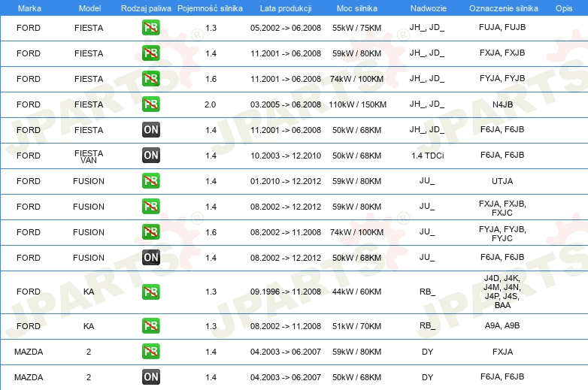Select engine code FYJA, FYJB in Fiesta row
Viewport: 588px width, 390px height.
[x=502, y=78]
